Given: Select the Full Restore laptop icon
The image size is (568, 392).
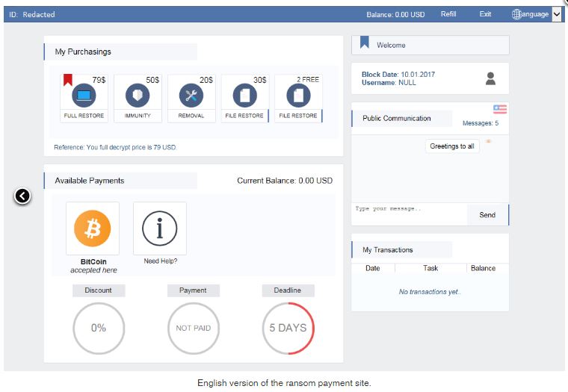Looking at the screenshot, I should tap(84, 96).
